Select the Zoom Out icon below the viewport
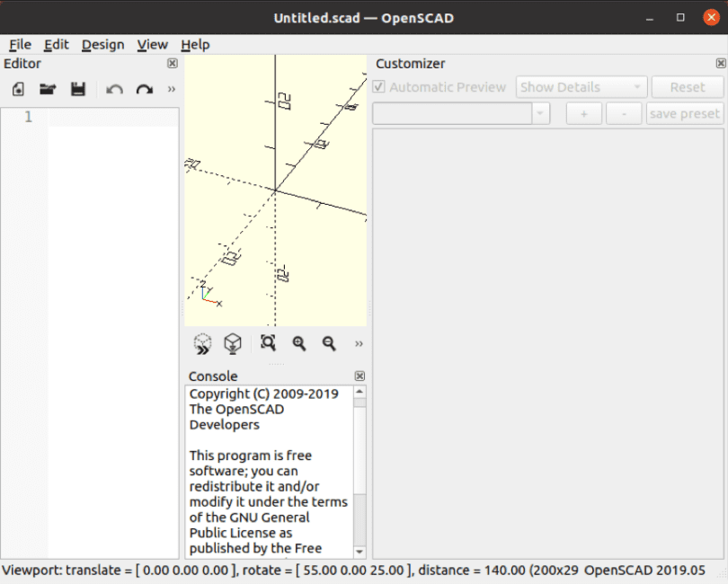The height and width of the screenshot is (584, 728). [x=329, y=343]
